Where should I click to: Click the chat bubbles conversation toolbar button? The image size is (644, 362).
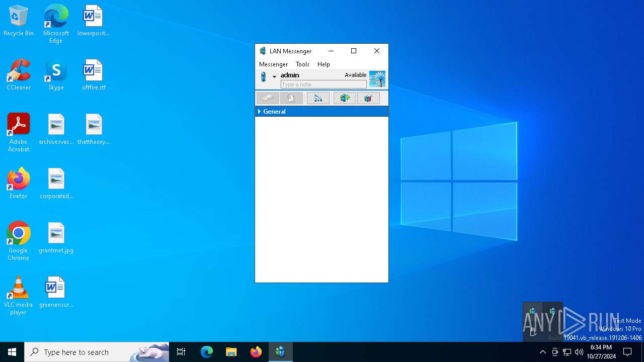point(268,98)
